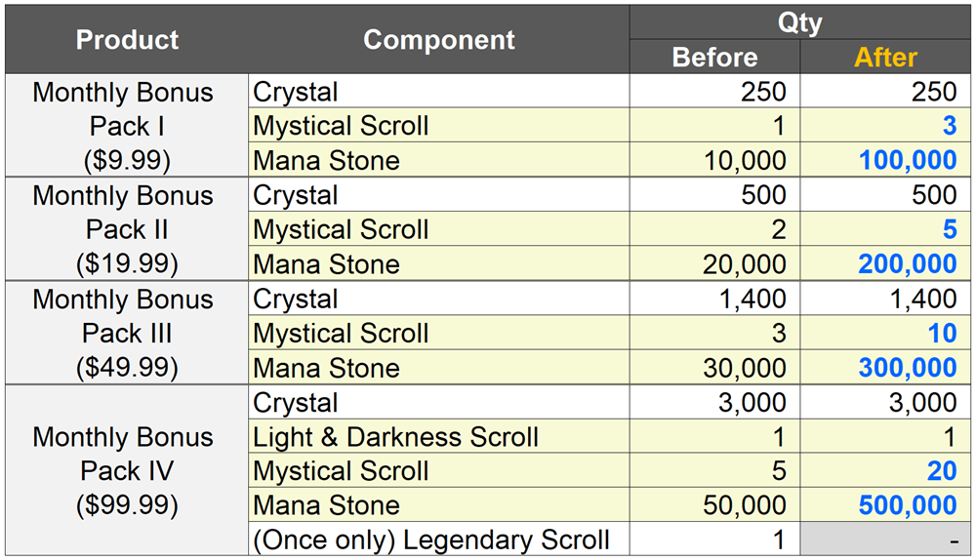The height and width of the screenshot is (560, 976).
Task: Select the Before sub-header
Action: 714,58
